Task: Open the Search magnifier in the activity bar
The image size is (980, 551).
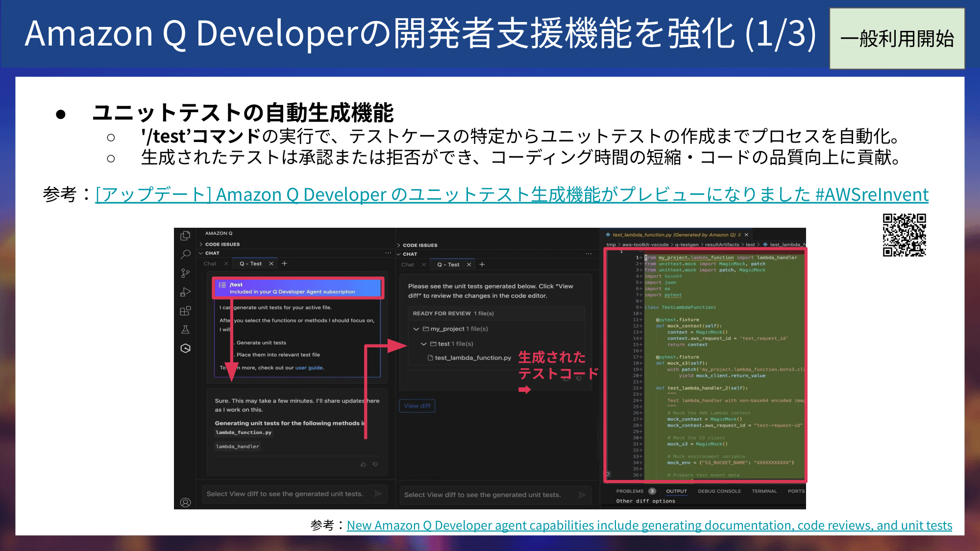Action: pyautogui.click(x=185, y=255)
